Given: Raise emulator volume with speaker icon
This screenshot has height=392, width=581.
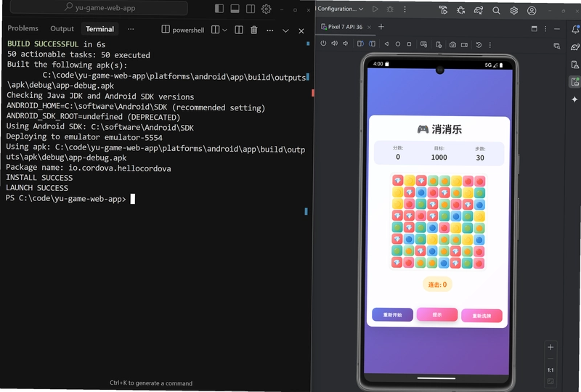Looking at the screenshot, I should tap(335, 44).
